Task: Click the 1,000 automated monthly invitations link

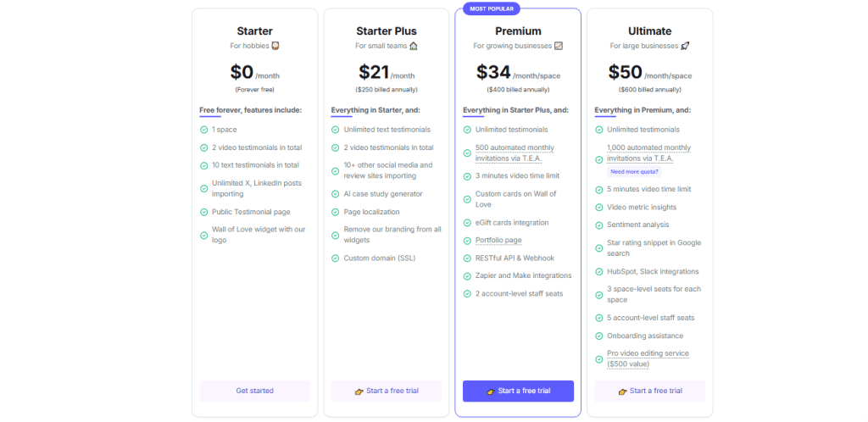Action: click(x=648, y=153)
